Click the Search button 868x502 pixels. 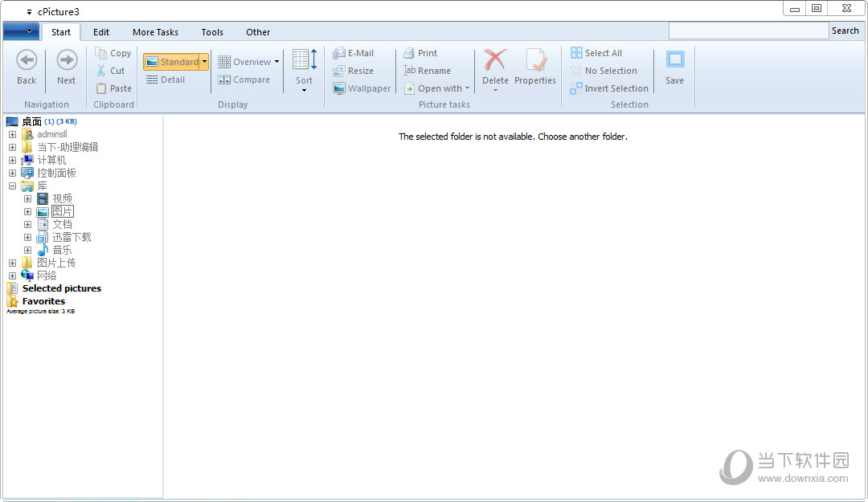845,31
